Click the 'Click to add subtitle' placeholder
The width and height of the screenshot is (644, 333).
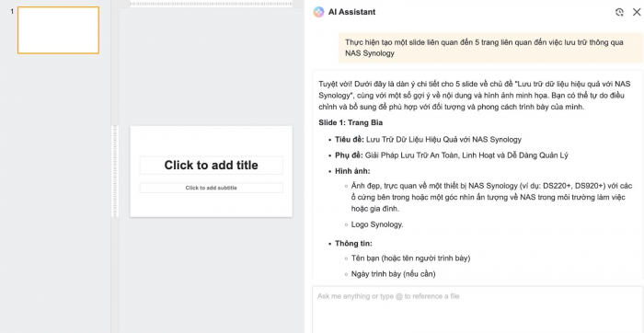click(211, 188)
